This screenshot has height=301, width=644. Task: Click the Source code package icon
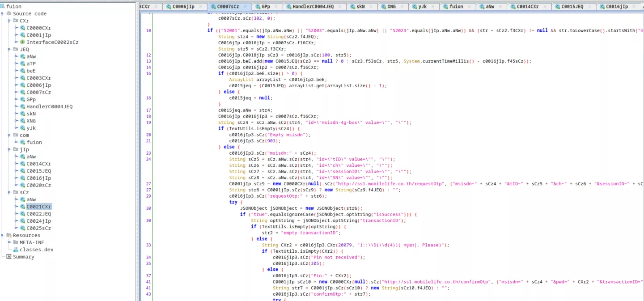(9, 13)
